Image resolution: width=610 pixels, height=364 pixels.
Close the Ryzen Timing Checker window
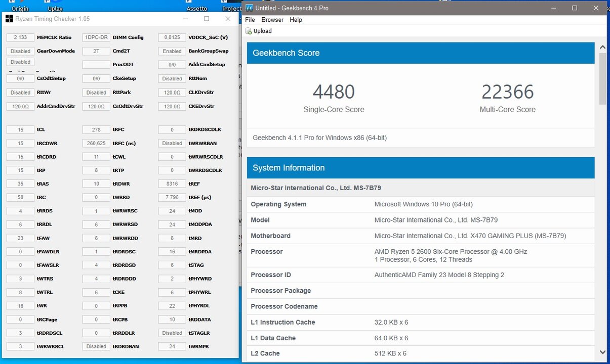point(228,19)
